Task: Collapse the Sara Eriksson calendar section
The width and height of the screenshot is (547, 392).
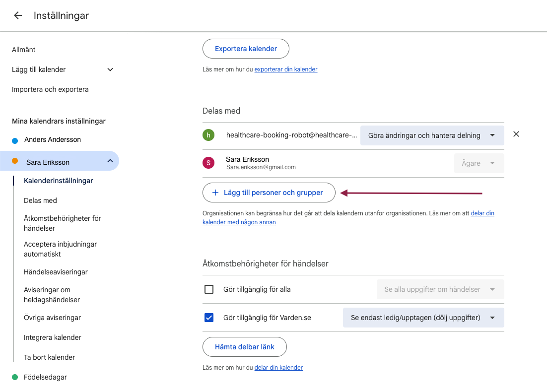Action: [x=110, y=161]
